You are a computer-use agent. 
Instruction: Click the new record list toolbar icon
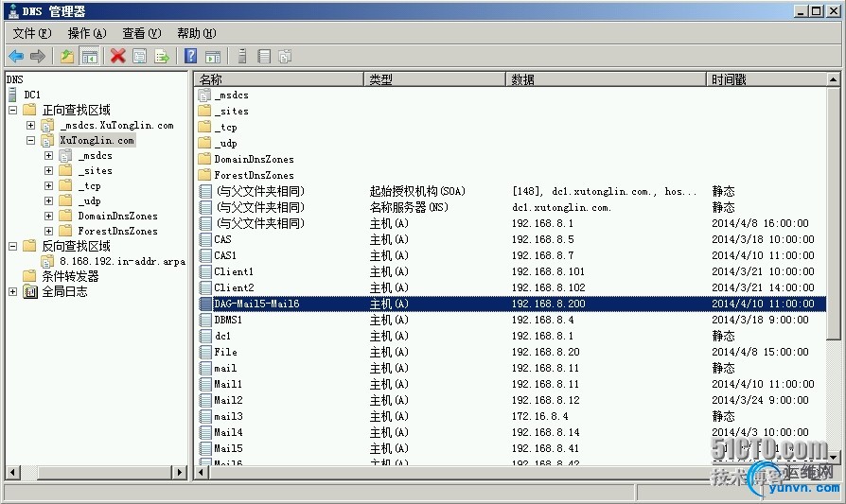click(x=264, y=56)
